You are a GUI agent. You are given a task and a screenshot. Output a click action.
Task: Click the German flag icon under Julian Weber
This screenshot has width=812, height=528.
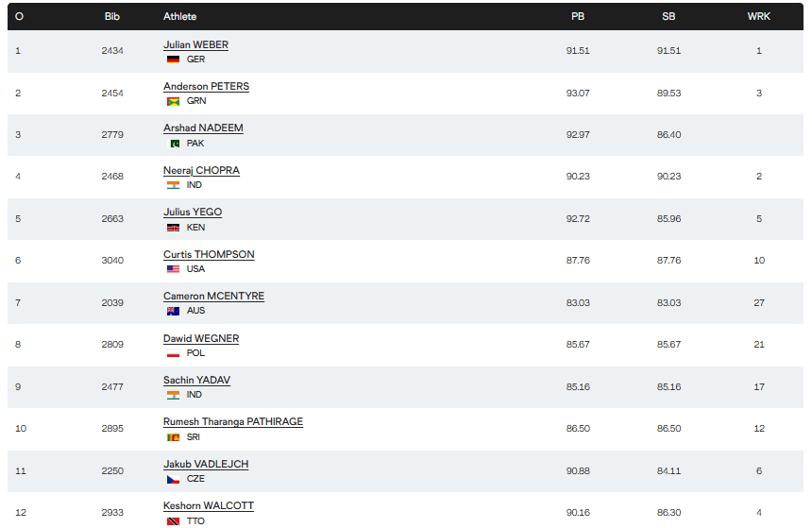pyautogui.click(x=173, y=60)
